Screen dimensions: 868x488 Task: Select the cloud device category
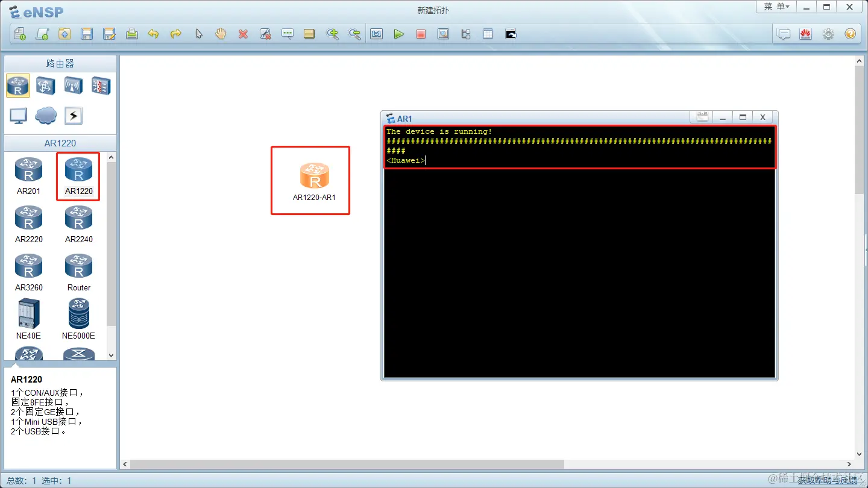[x=46, y=116]
